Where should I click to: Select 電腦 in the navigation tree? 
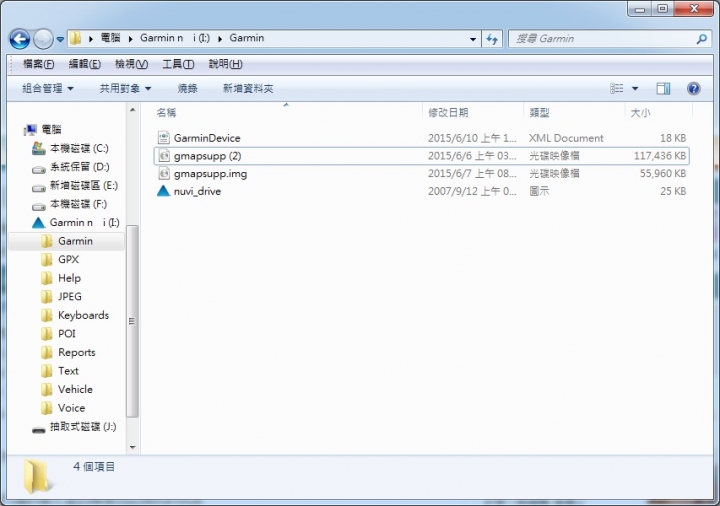[x=51, y=129]
